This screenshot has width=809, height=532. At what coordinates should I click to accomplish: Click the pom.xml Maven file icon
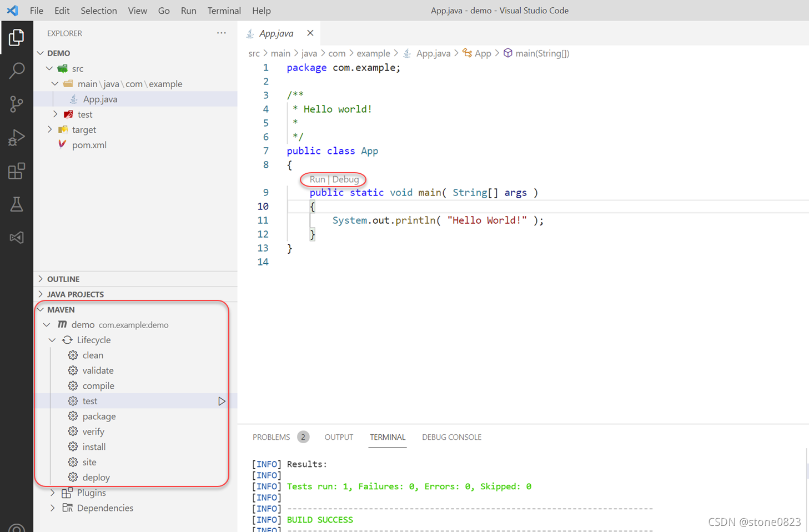[x=62, y=144]
